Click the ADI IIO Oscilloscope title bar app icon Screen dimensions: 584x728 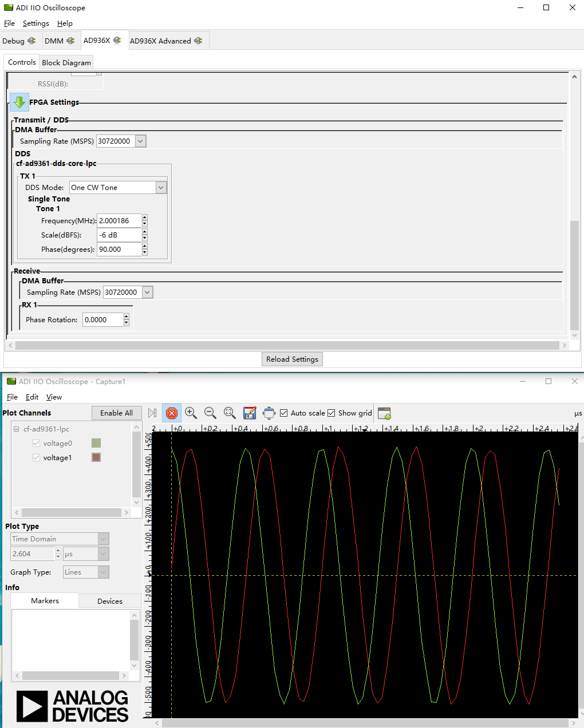click(9, 7)
